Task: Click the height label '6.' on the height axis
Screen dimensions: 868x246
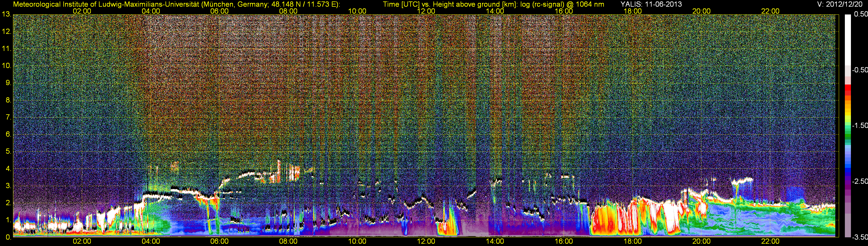Action: tap(8, 134)
